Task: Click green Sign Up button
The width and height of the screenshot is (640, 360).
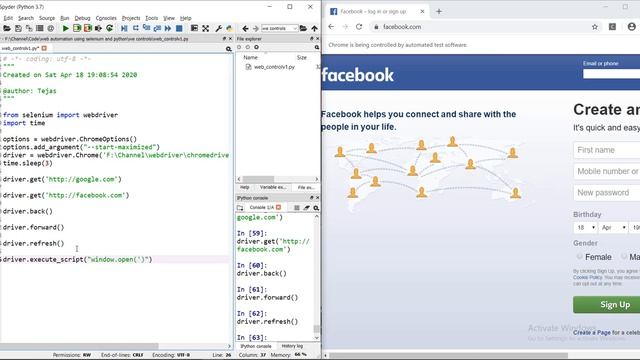Action: coord(607,304)
